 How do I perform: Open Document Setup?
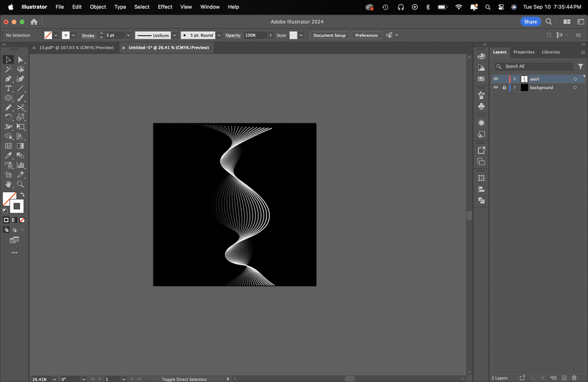click(x=329, y=35)
